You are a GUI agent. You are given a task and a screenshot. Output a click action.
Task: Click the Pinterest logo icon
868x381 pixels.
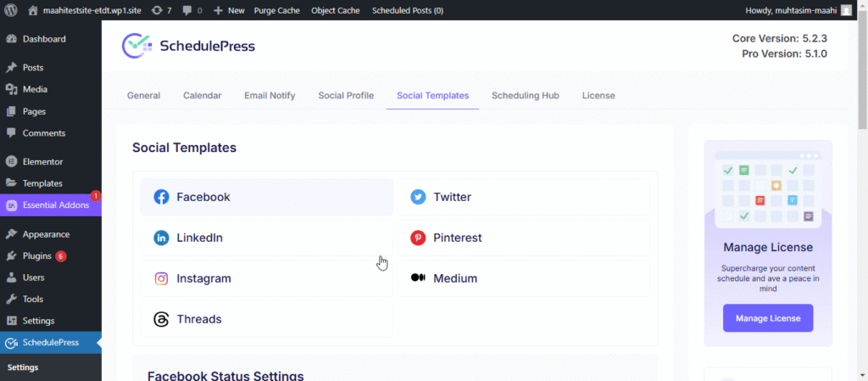click(x=418, y=238)
